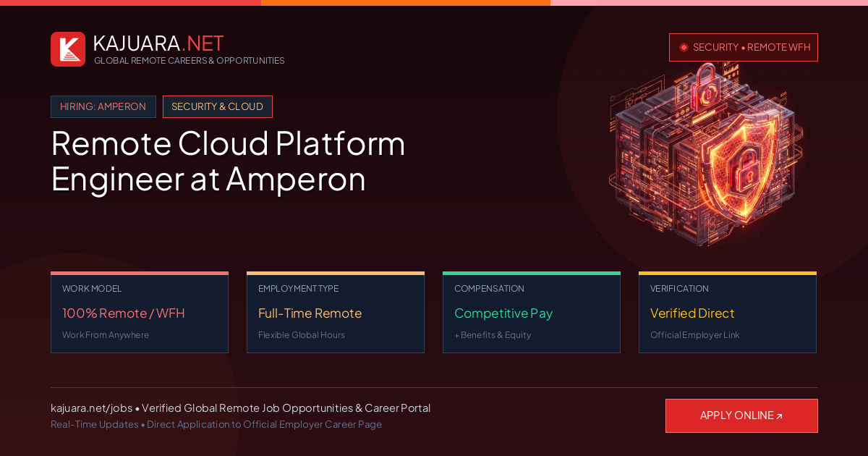This screenshot has height=456, width=868.
Task: Click the 'Remote Cloud Platform Engineer at Amperon' headline
Action: [x=229, y=161]
